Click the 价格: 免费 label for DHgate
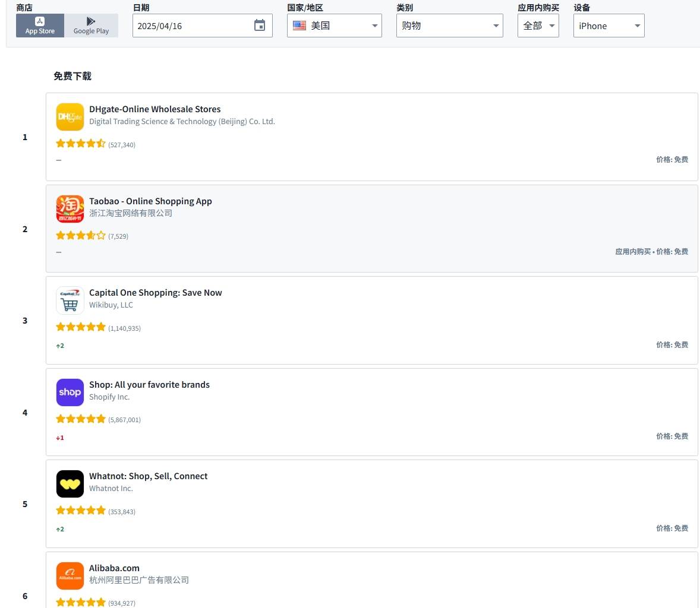 [x=672, y=160]
